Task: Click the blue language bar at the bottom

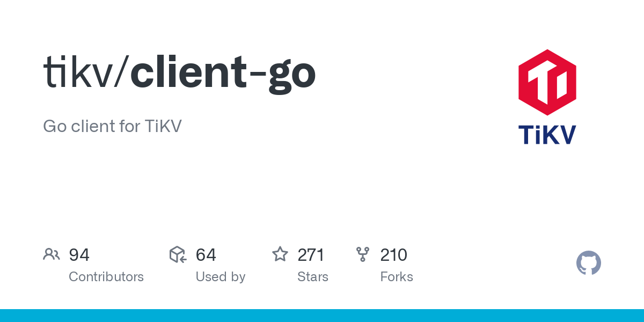Action: [x=322, y=316]
